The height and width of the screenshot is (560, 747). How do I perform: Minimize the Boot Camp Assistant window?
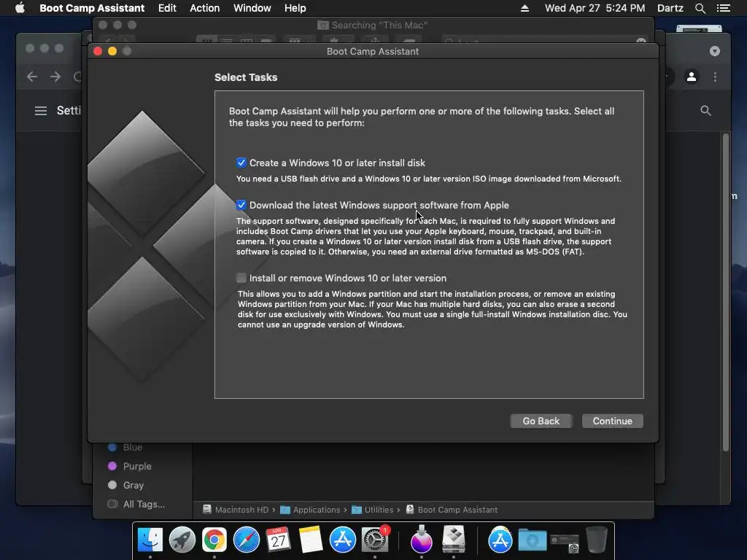[x=112, y=51]
